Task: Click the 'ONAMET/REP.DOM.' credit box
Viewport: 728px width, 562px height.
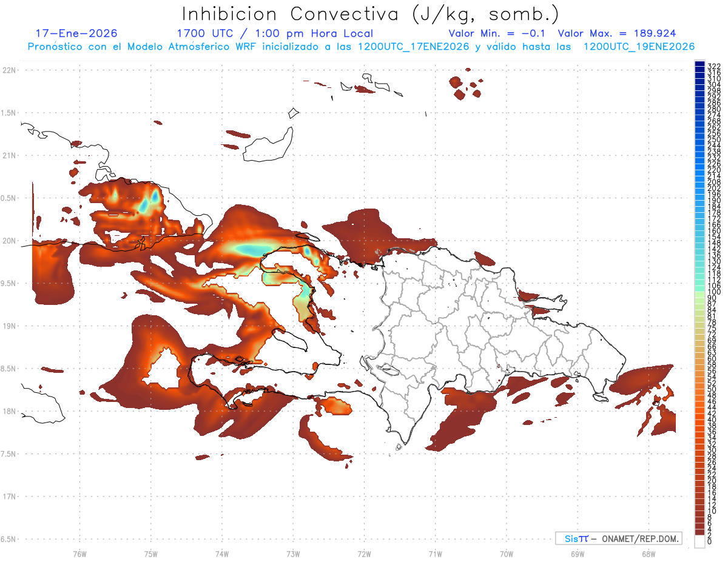Action: 618,538
